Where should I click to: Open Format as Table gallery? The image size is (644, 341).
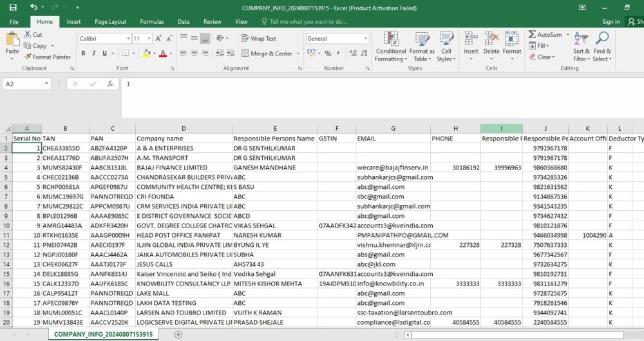422,47
